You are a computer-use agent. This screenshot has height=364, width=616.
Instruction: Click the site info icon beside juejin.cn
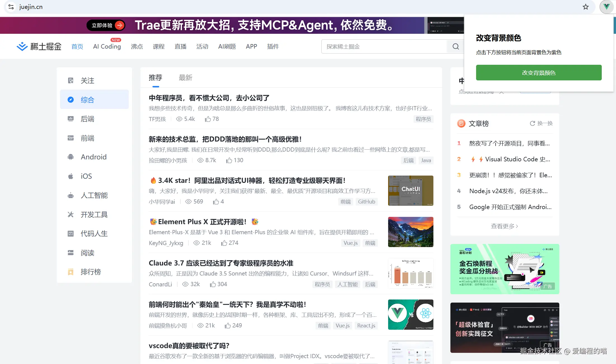(11, 7)
